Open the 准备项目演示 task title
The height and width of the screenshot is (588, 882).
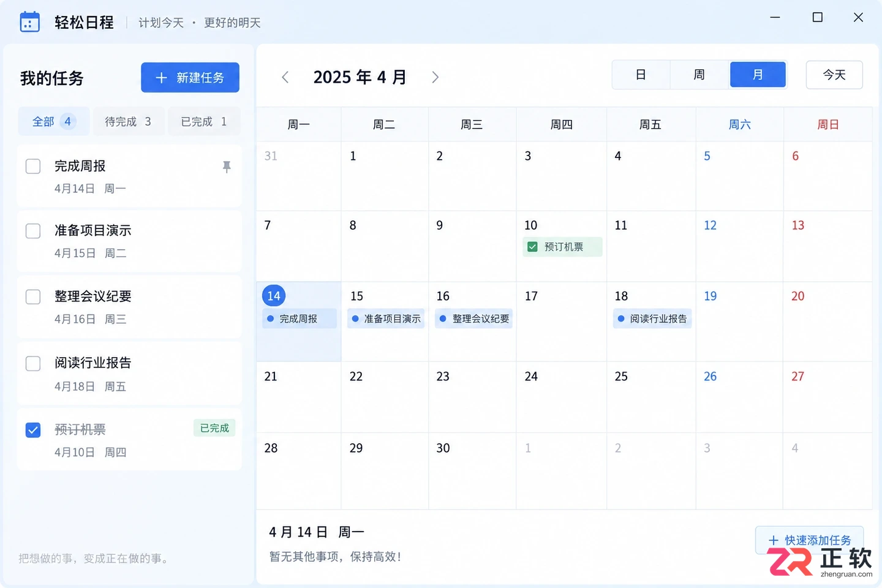click(x=93, y=230)
